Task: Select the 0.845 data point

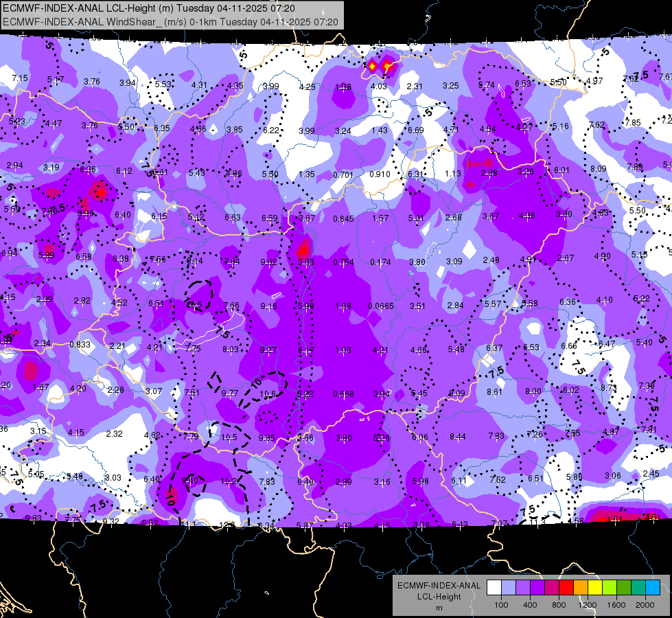Action: (x=344, y=219)
